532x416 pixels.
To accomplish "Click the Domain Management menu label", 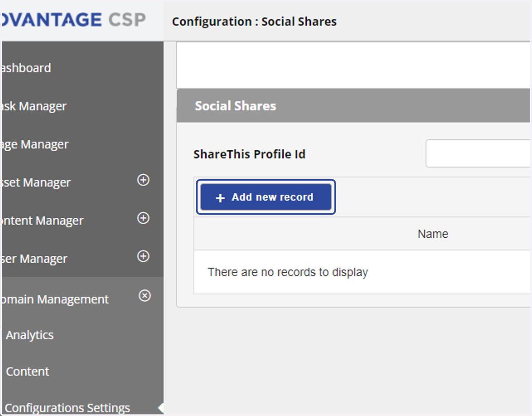I will click(x=54, y=299).
